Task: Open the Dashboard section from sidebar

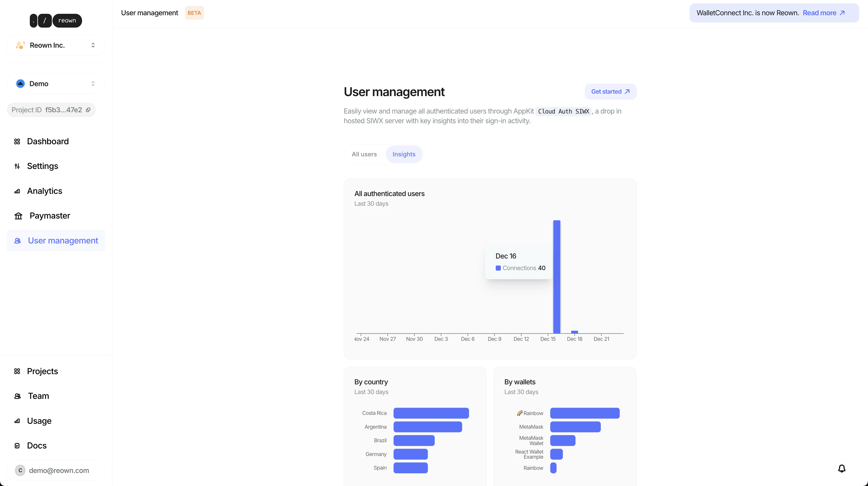Action: tap(48, 141)
